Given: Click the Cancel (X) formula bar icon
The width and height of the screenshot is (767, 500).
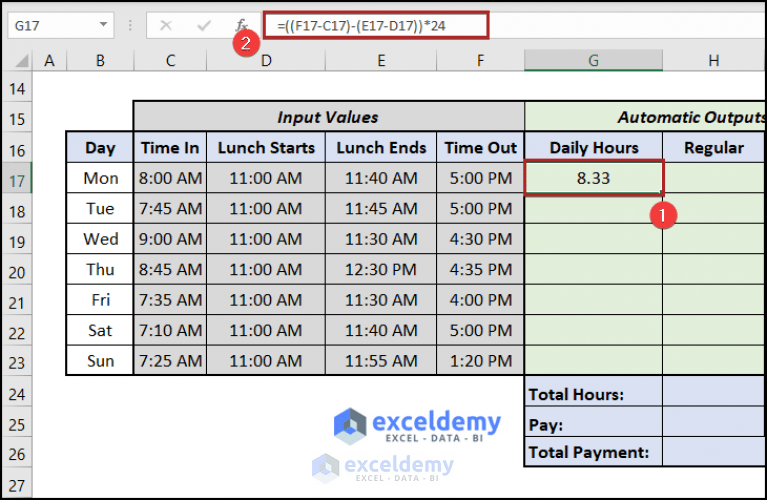Looking at the screenshot, I should click(166, 25).
